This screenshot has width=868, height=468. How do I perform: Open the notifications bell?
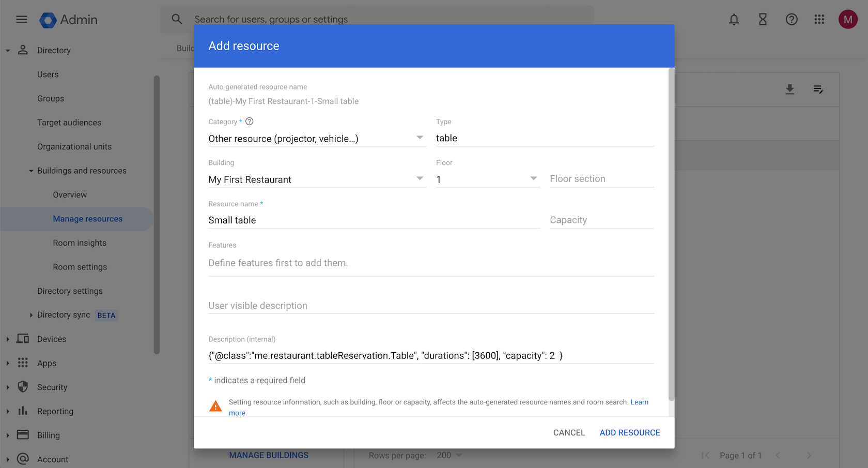(x=734, y=20)
